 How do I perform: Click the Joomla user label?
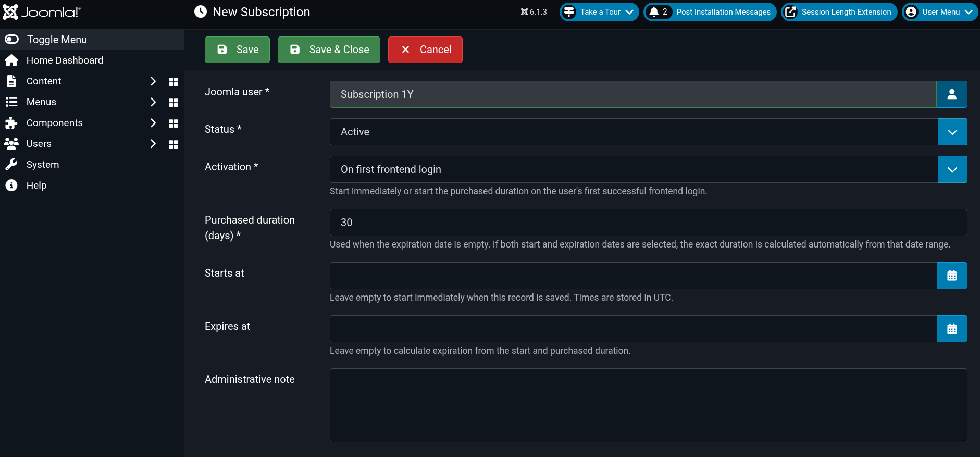coord(237,92)
